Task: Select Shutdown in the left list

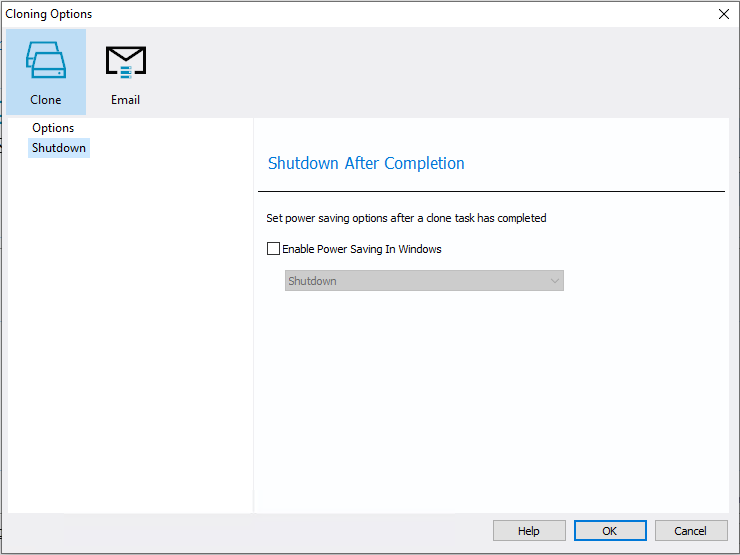Action: pyautogui.click(x=59, y=148)
